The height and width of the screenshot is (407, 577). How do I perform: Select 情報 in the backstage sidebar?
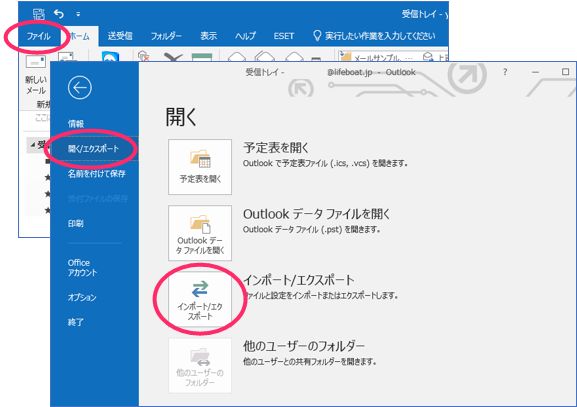pyautogui.click(x=76, y=124)
